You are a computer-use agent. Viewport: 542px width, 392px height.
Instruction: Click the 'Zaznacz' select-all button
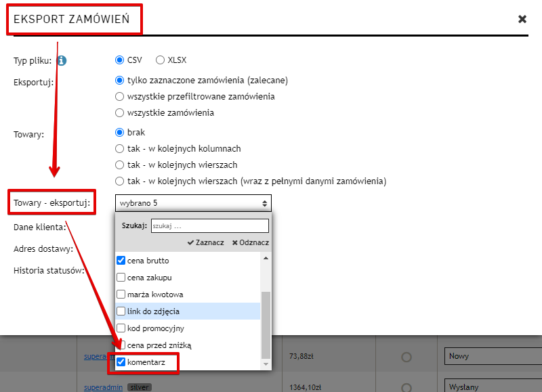tap(206, 242)
